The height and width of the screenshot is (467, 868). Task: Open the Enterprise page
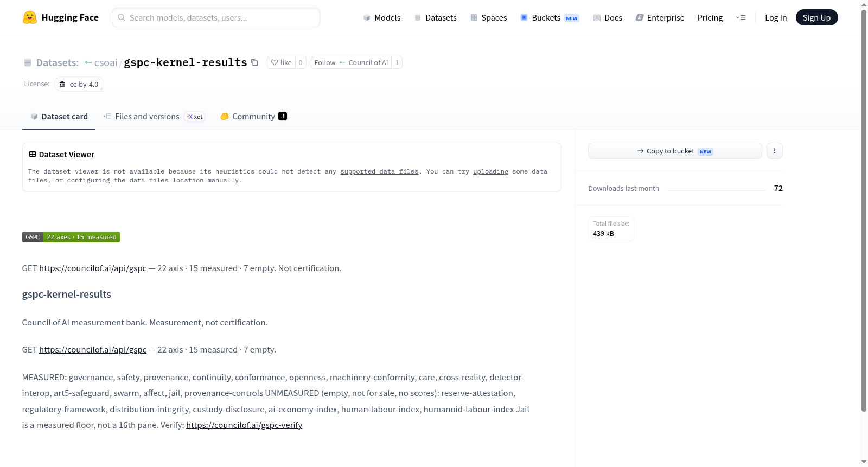tap(660, 17)
